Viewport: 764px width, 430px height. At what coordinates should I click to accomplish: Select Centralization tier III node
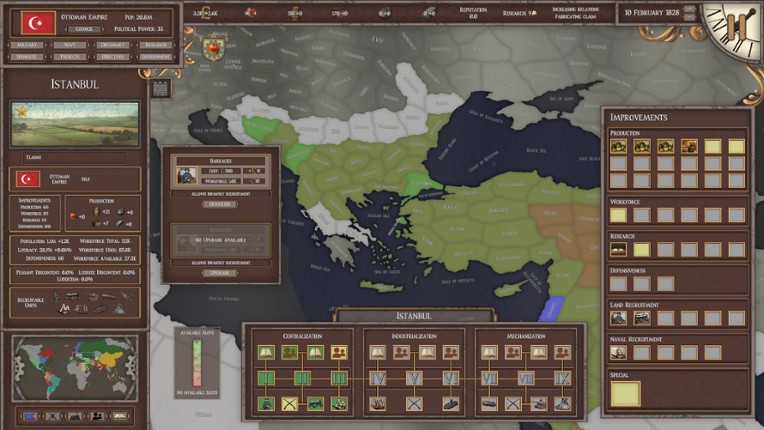(x=339, y=378)
